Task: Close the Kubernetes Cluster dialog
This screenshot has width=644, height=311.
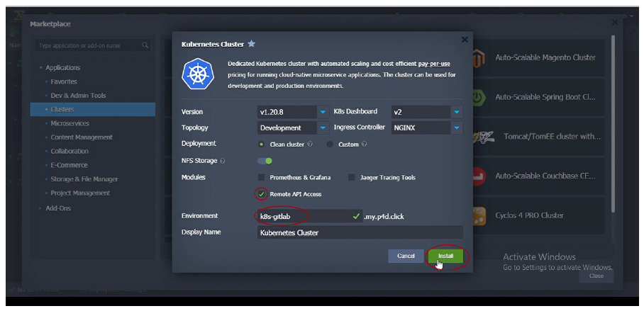Action: pos(465,40)
